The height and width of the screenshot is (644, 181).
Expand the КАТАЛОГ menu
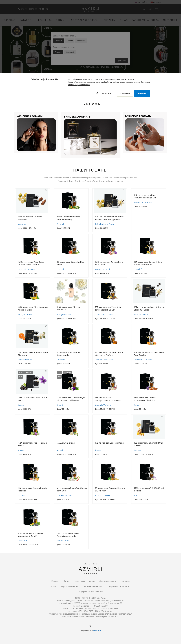click(x=27, y=20)
